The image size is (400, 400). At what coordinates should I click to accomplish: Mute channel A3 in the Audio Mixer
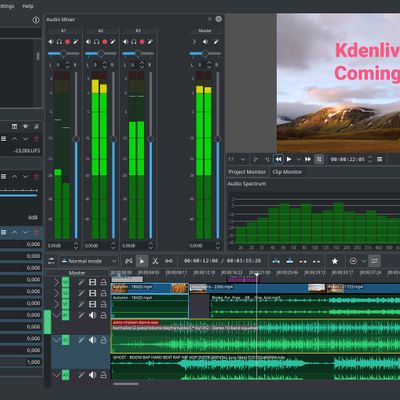[126, 42]
